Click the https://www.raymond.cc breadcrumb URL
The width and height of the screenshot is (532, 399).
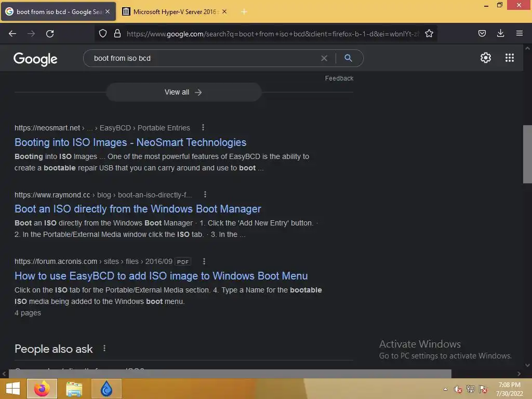tap(52, 195)
